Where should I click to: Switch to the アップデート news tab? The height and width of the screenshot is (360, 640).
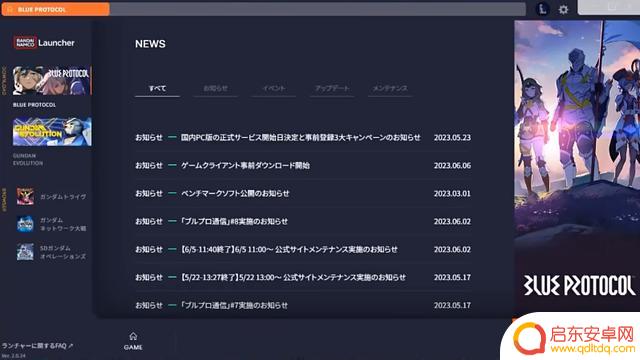[x=332, y=88]
